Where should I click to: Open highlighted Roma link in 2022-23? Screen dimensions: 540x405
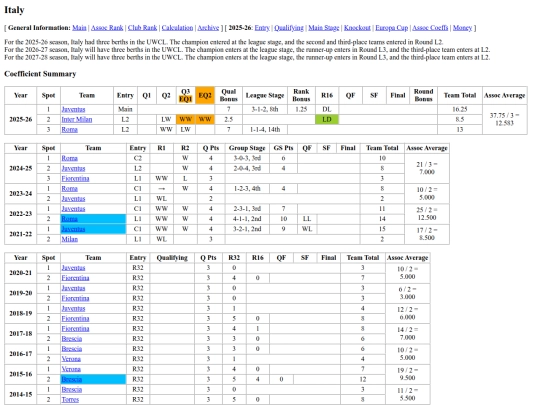(x=70, y=219)
